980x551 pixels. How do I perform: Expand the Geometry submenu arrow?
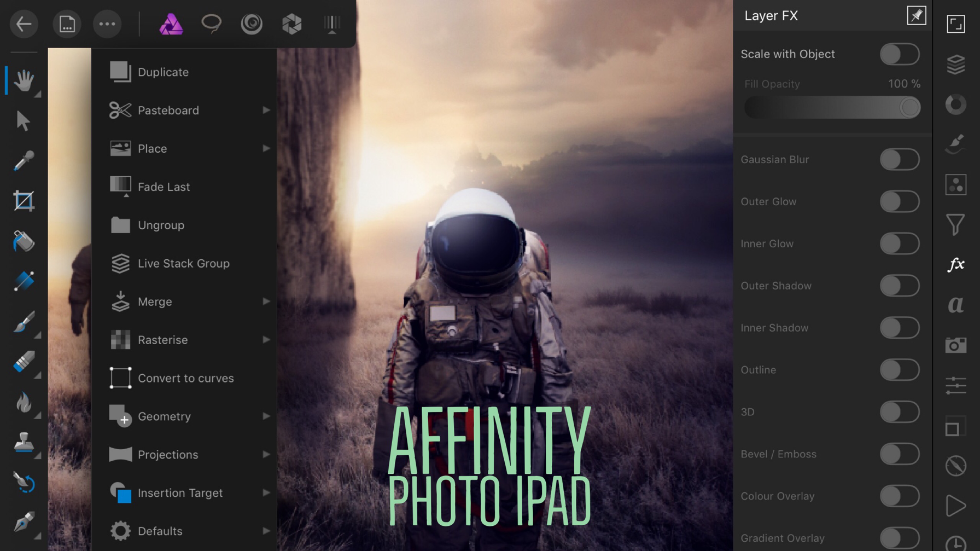[x=266, y=416]
